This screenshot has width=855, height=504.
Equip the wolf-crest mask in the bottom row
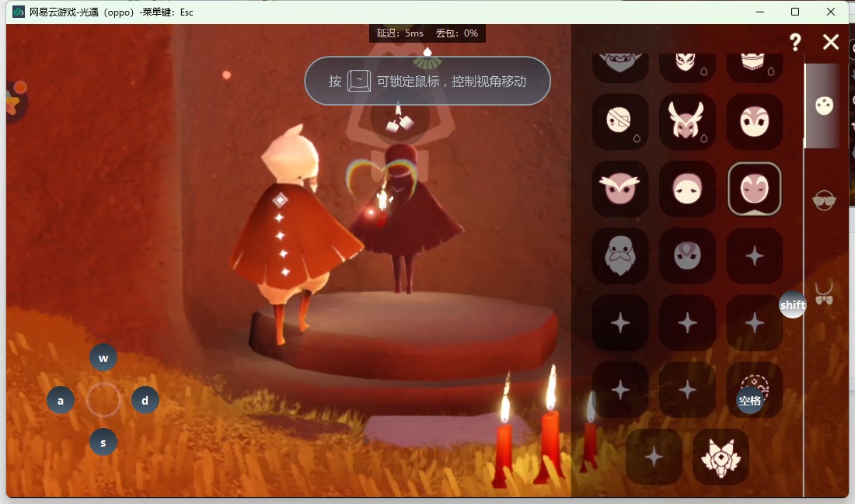click(721, 457)
